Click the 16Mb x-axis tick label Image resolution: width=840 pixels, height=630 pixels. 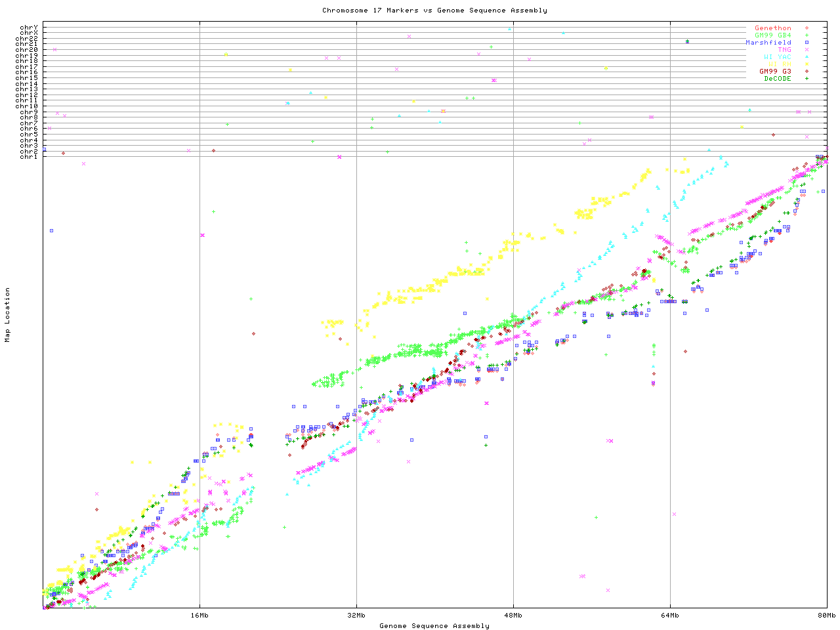tap(199, 616)
